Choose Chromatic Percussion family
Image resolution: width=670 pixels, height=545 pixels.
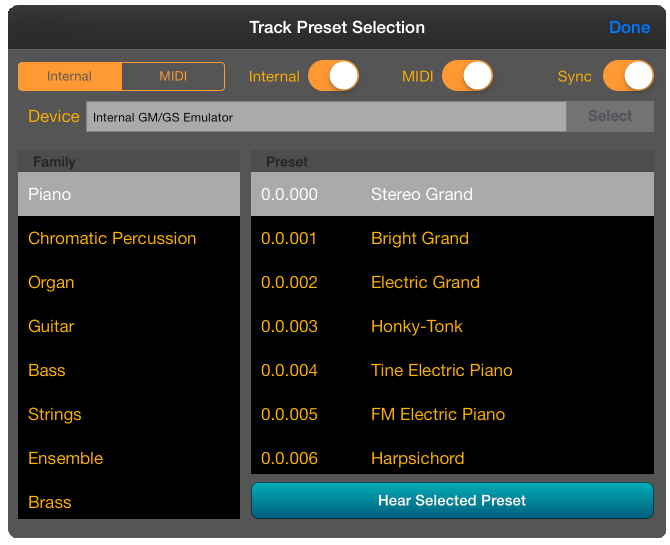click(x=129, y=238)
